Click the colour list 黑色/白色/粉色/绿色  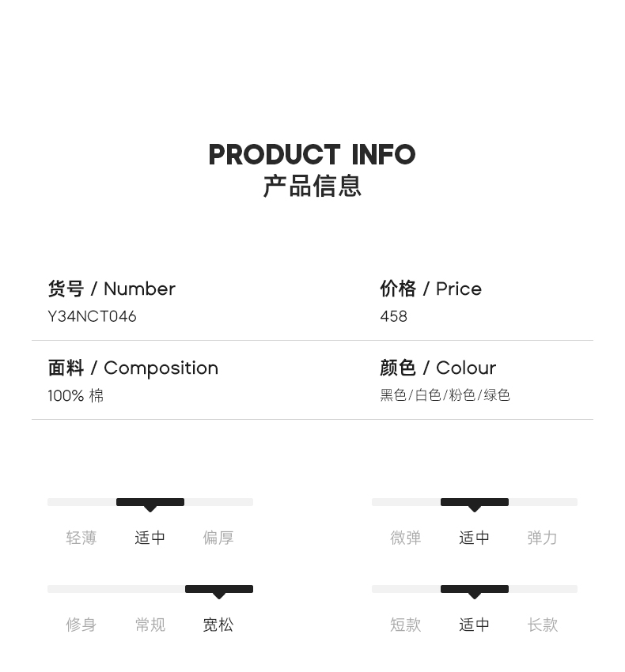coord(445,395)
